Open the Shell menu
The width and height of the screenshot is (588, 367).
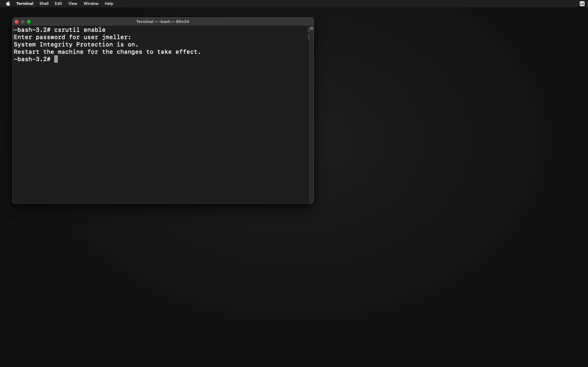(44, 3)
